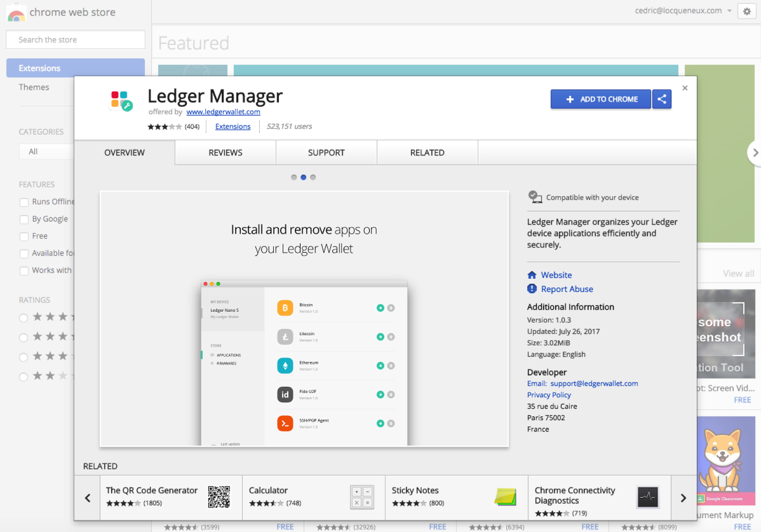Click the Calculator app icon
This screenshot has height=532, width=761.
tap(362, 497)
